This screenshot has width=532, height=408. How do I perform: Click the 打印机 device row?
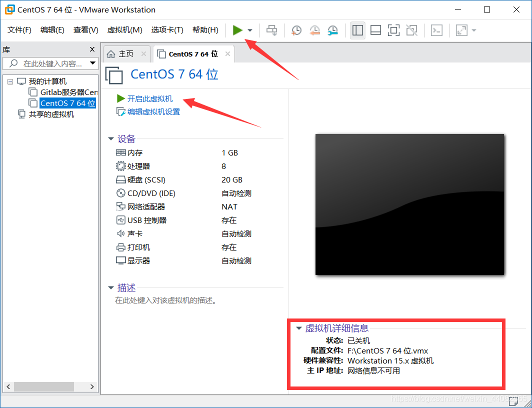[x=199, y=247]
